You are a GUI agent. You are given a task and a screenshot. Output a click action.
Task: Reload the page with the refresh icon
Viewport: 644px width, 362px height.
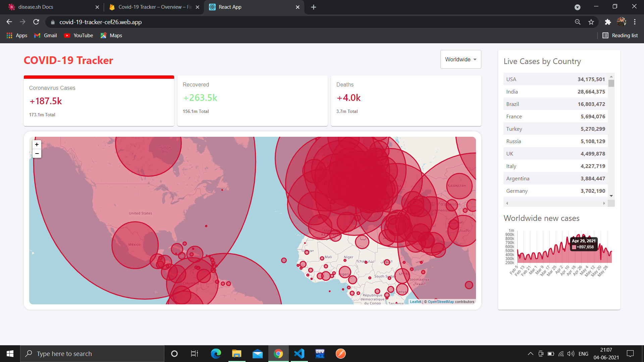[36, 22]
